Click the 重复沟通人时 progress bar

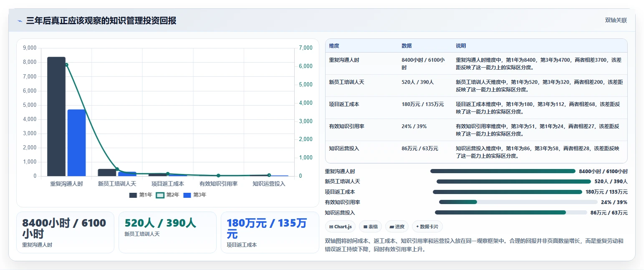pos(503,171)
